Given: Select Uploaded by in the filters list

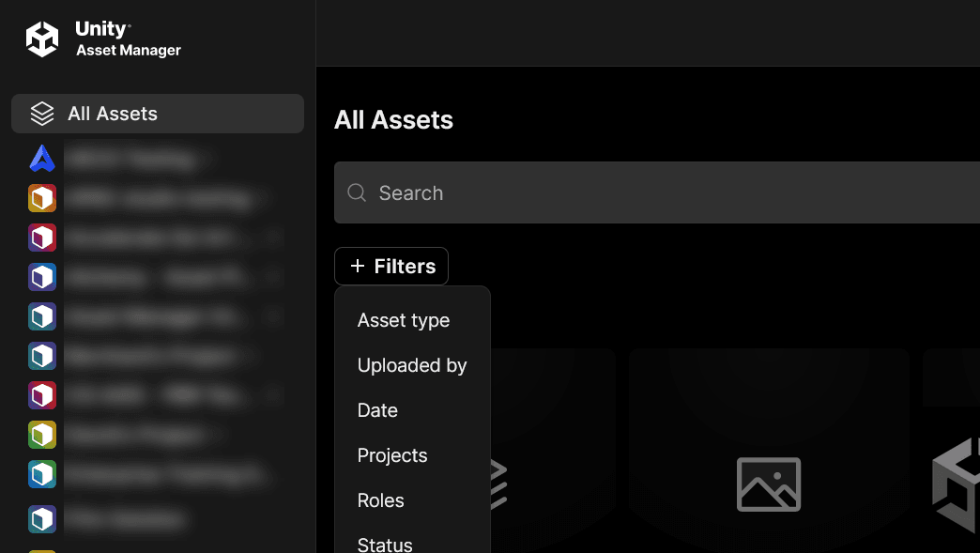Looking at the screenshot, I should [412, 365].
